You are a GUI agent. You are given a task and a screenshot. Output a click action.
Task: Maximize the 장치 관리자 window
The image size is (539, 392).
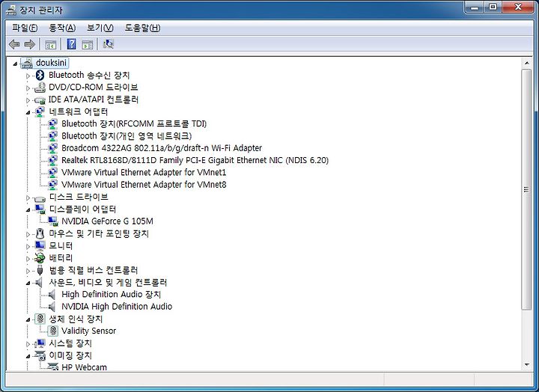[493, 7]
